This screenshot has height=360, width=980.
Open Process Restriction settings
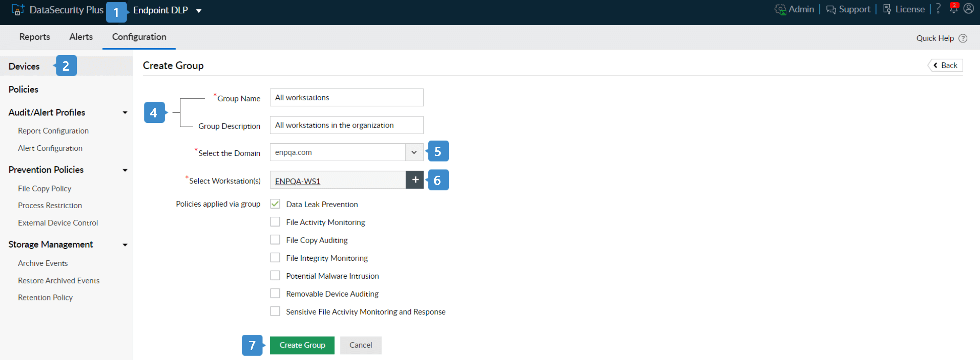tap(50, 205)
